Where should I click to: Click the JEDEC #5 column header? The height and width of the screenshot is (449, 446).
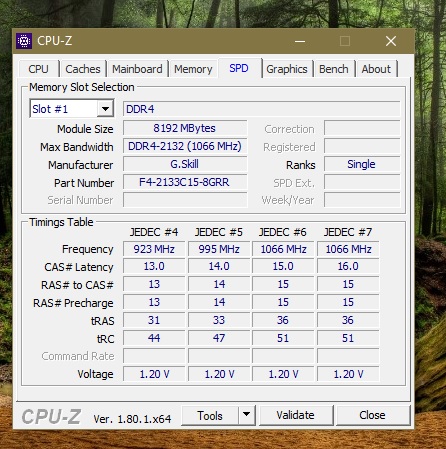click(219, 232)
